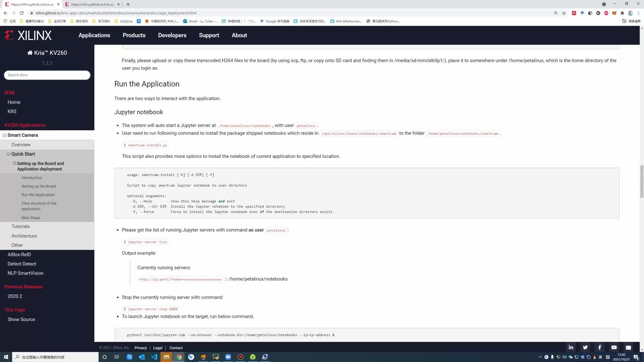Expand Setting up the Board deployment
This screenshot has width=644, height=362.
point(14,163)
